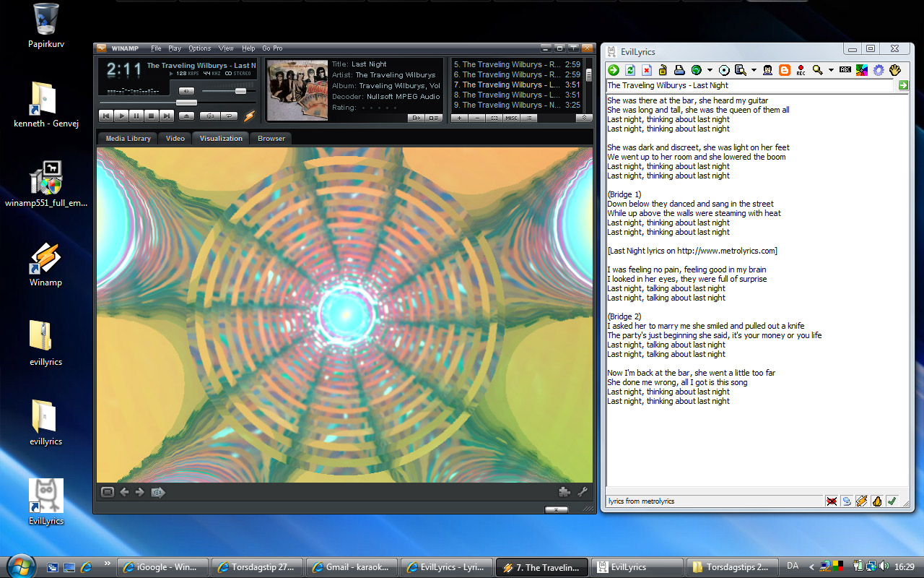Open the dropdown next to the magnifying-glass key icon
924x578 pixels.
[x=831, y=70]
